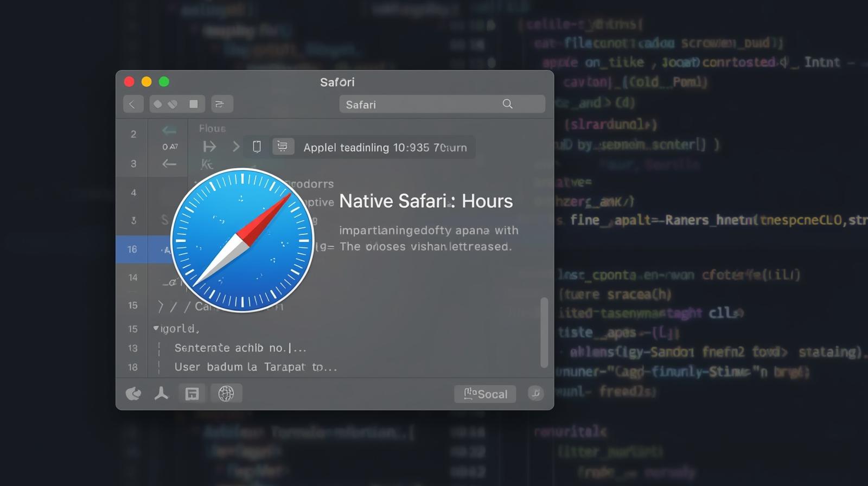Click the teal left arrow in row 2
This screenshot has height=486, width=868.
169,130
